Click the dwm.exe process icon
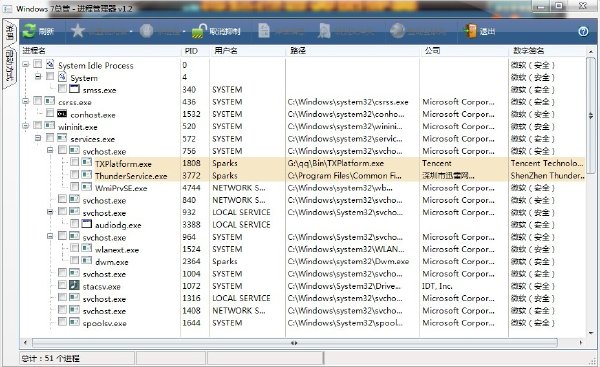Image resolution: width=600 pixels, height=367 pixels. pos(87,260)
